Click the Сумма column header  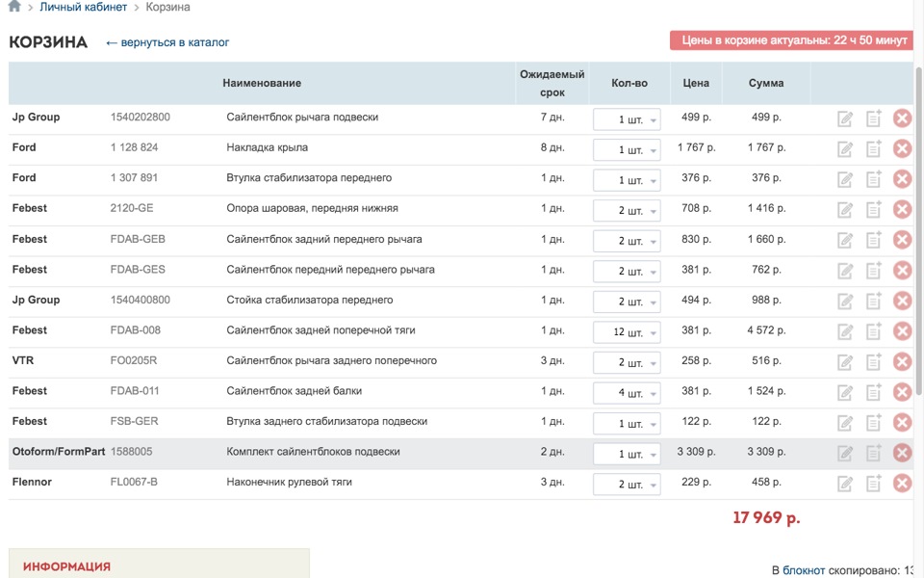point(766,83)
